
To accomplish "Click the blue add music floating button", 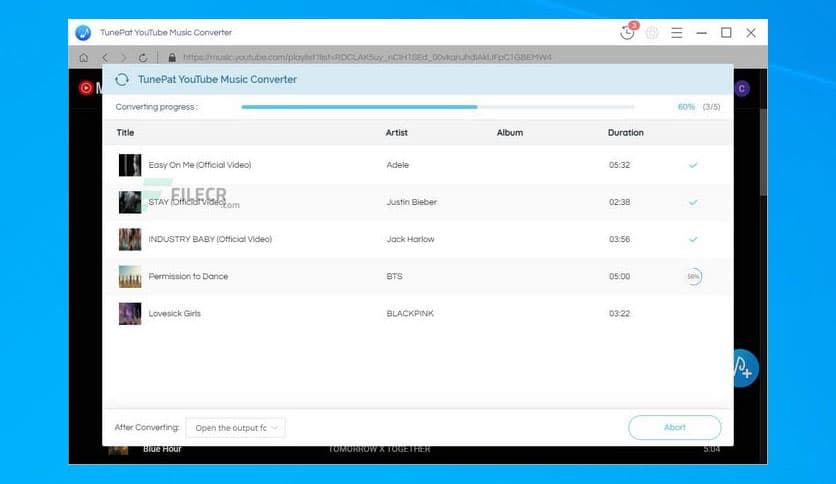I will (x=745, y=368).
